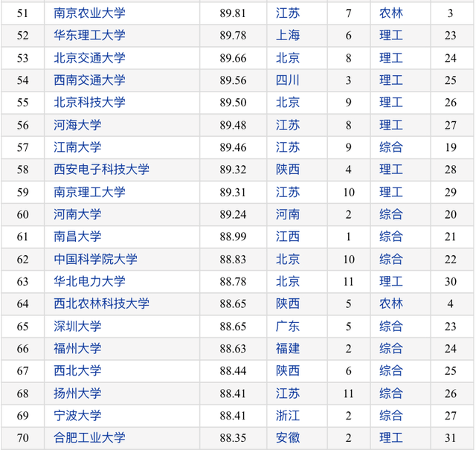
Task: Click 综合 type in the 深圳大学 row
Action: [391, 327]
